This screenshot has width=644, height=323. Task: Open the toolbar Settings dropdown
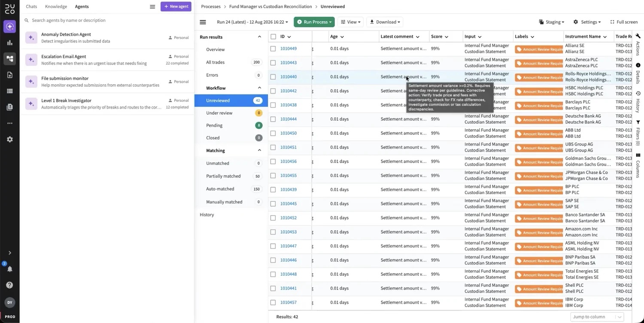pos(587,22)
